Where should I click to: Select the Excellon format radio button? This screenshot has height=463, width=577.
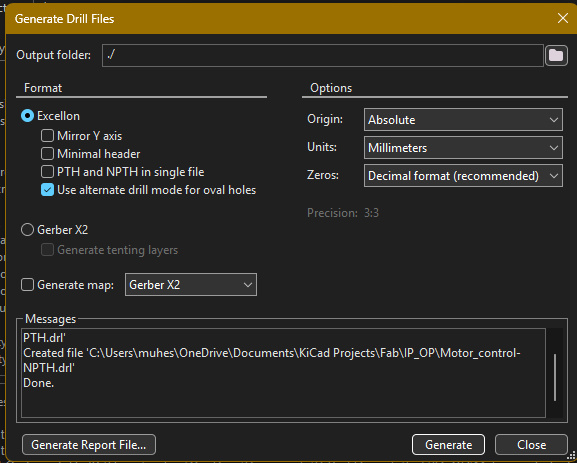[x=28, y=116]
